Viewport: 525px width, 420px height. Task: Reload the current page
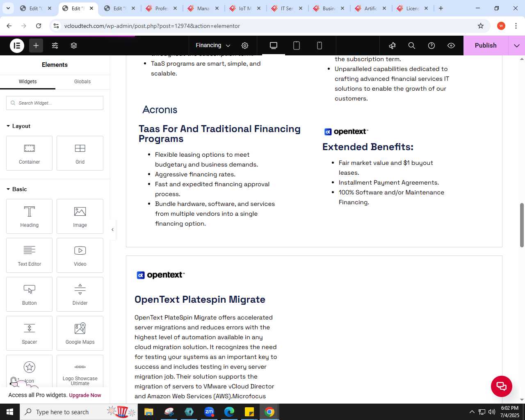point(39,26)
